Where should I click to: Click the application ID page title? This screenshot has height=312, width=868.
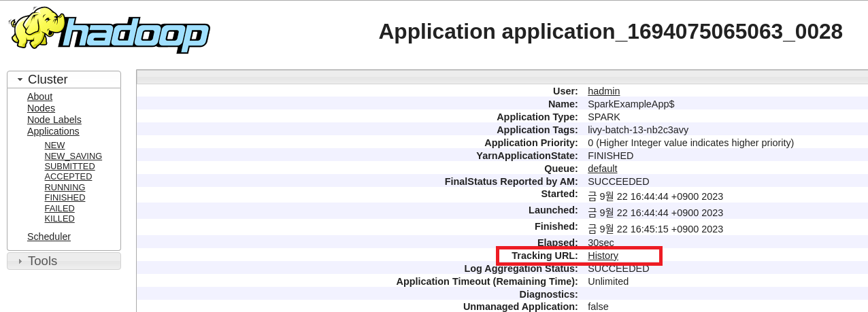(610, 31)
